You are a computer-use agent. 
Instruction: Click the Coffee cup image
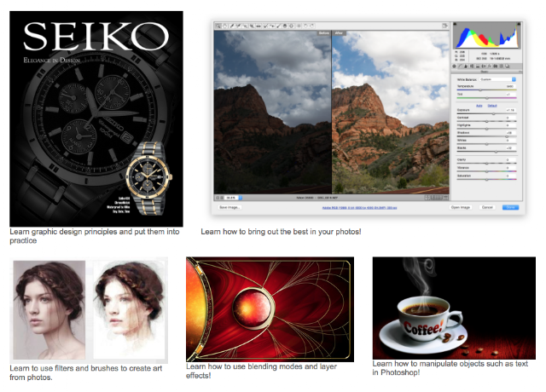(454, 308)
